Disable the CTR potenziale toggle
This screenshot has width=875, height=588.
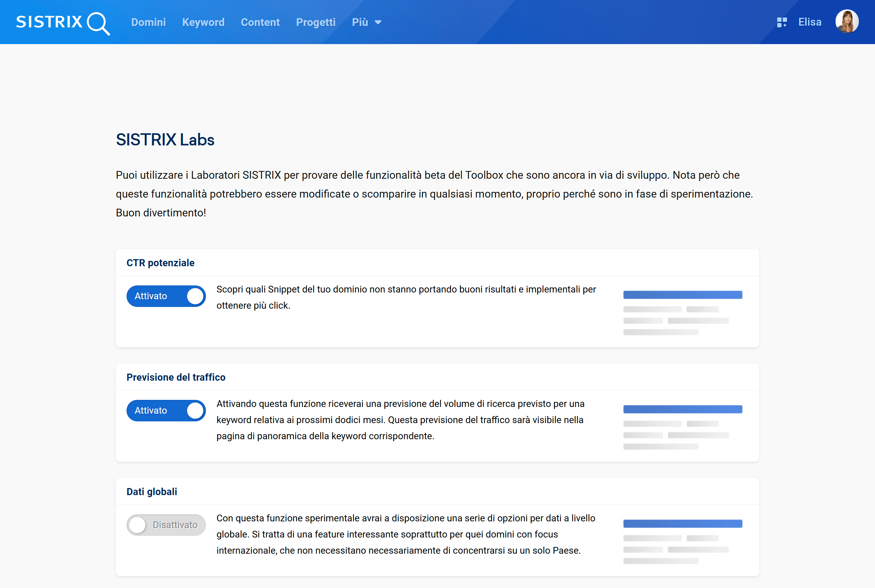[166, 296]
